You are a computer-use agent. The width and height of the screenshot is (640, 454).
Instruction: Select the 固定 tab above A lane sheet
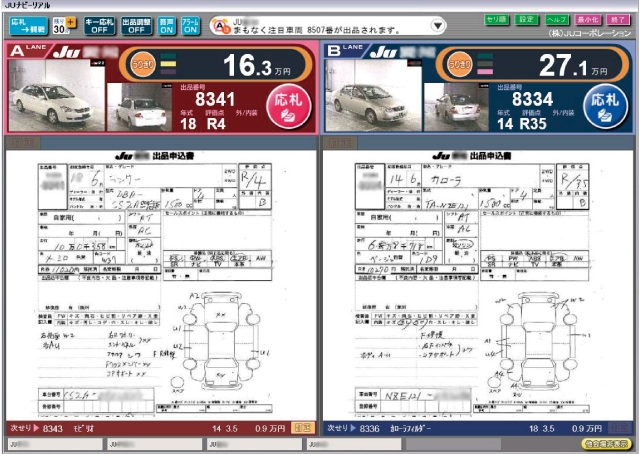click(x=23, y=143)
